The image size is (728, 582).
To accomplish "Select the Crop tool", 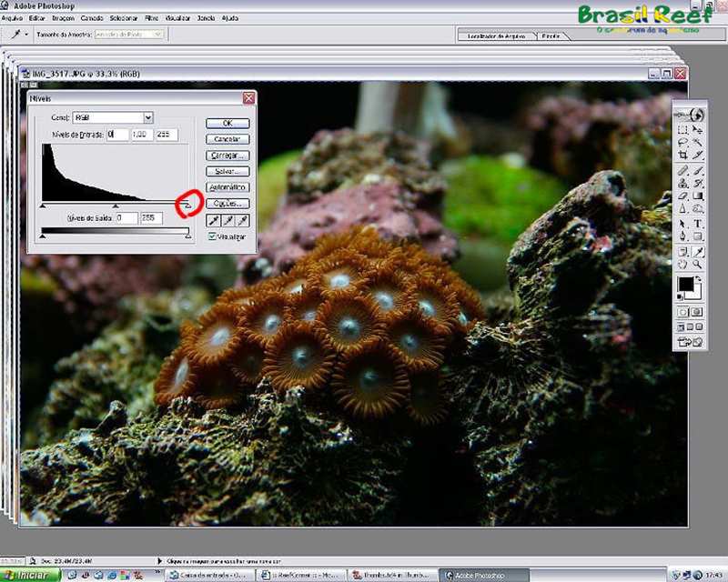I will (x=682, y=156).
